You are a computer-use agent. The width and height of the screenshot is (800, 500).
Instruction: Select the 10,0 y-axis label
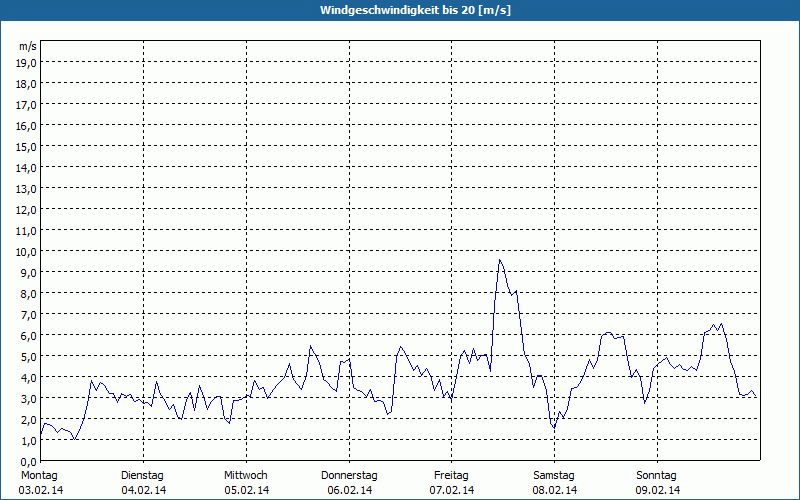27,252
